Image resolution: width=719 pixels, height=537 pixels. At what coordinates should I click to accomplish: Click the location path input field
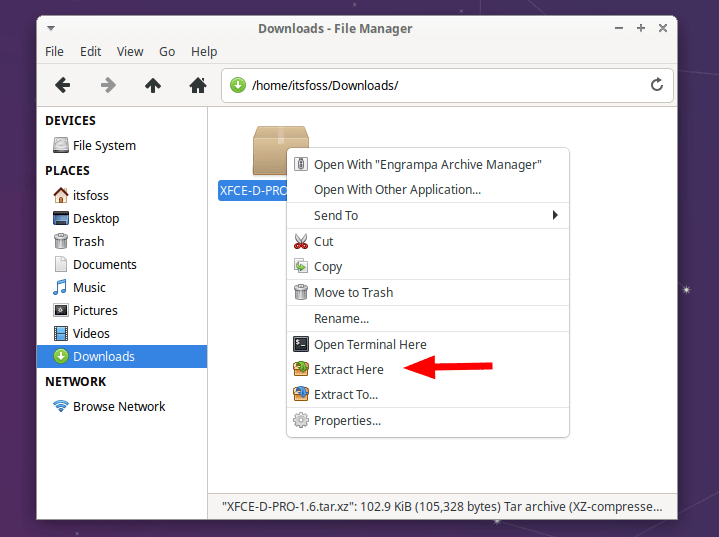point(440,85)
